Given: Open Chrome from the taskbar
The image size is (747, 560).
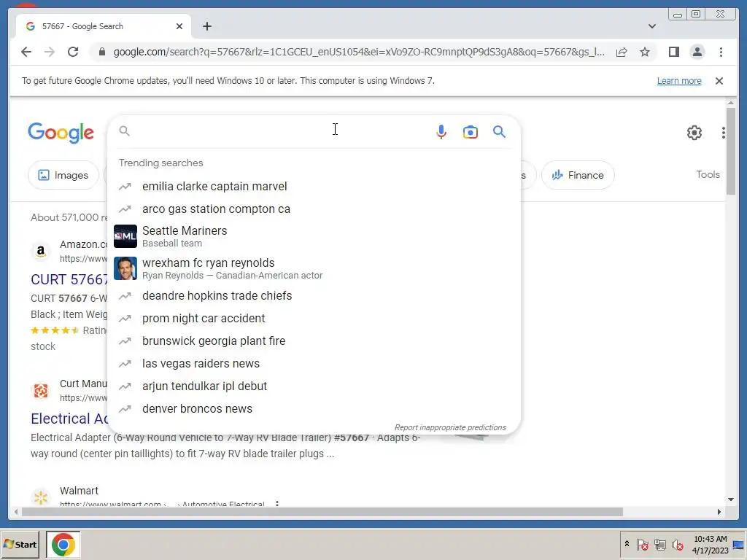Looking at the screenshot, I should click(63, 545).
